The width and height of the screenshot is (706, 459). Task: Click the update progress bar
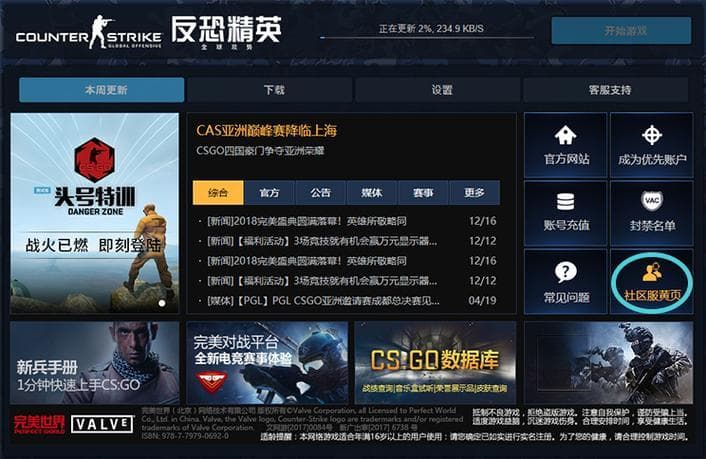(427, 38)
